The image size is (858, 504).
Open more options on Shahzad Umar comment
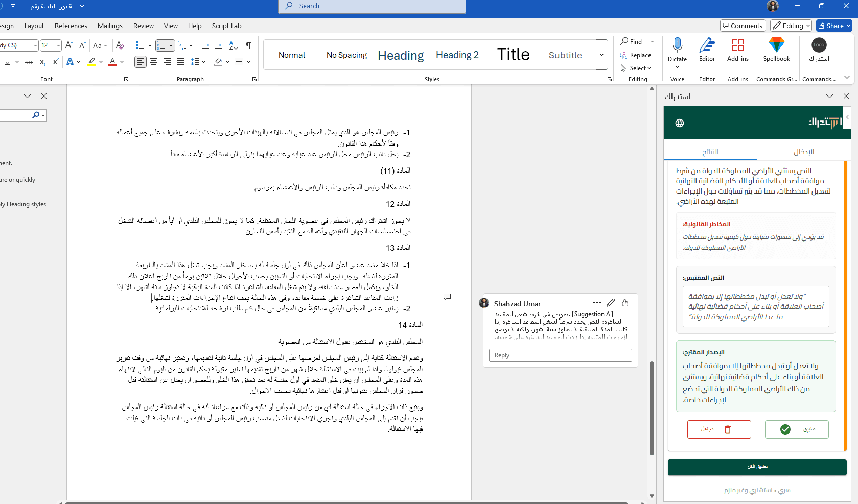[597, 303]
